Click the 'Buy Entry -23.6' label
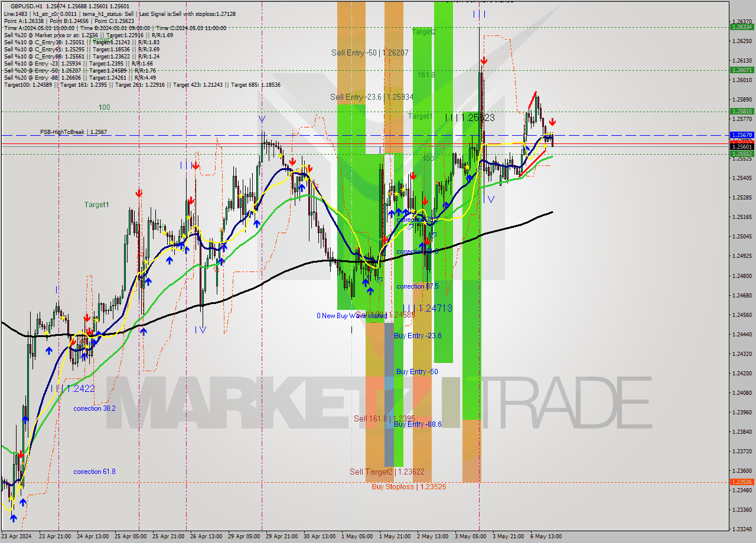This screenshot has width=756, height=543. 418,336
